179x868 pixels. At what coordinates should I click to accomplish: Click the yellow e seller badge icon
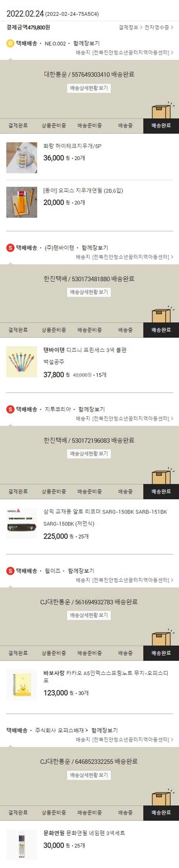11,43
